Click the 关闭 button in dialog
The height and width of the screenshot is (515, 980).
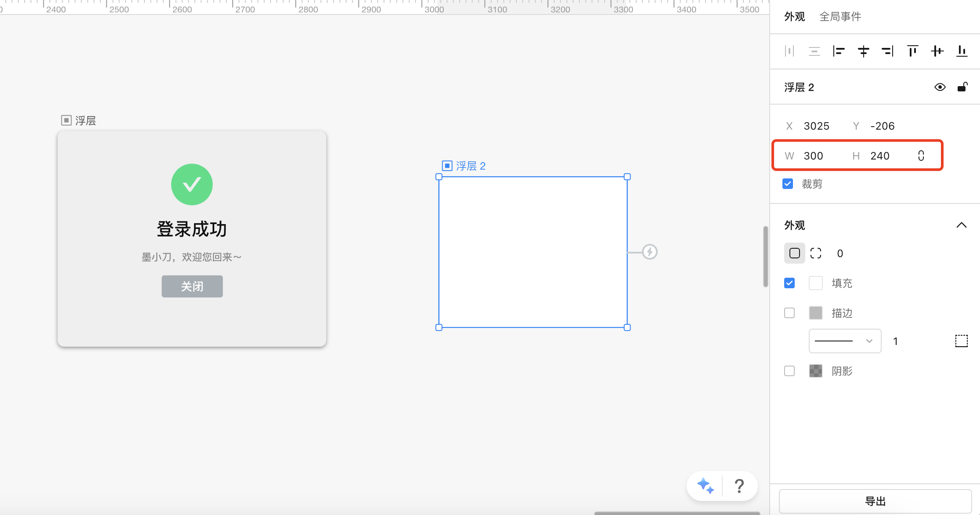[192, 287]
